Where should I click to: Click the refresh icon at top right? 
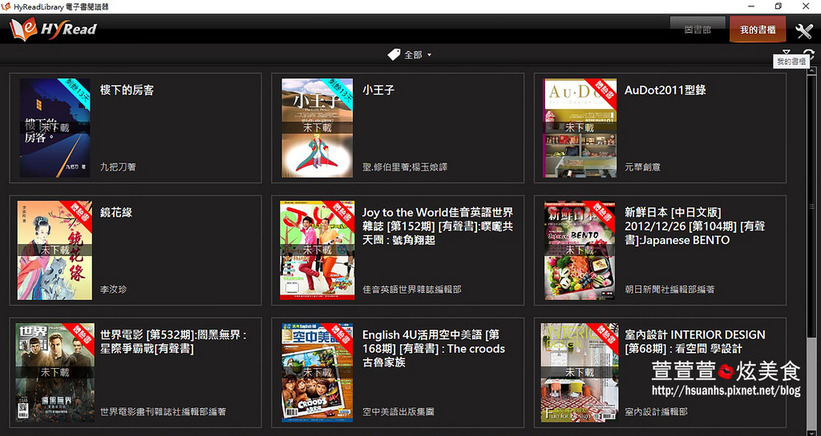point(809,54)
